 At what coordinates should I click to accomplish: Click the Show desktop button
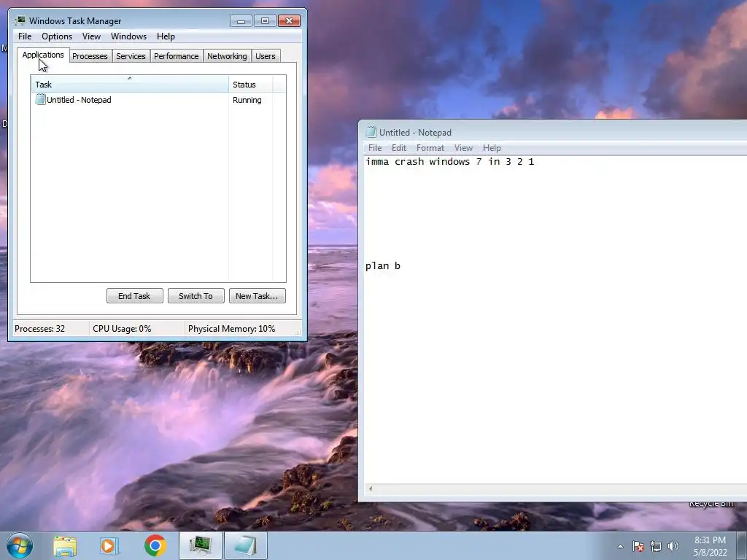click(742, 546)
